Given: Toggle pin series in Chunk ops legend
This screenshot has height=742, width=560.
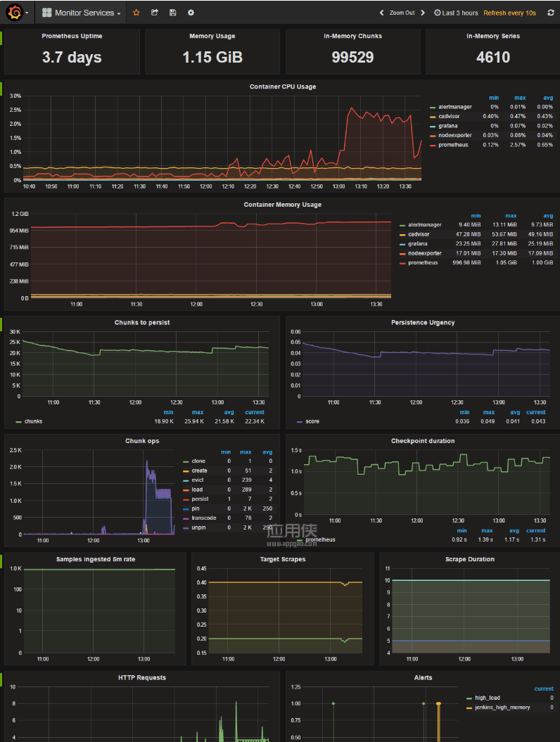Looking at the screenshot, I should 195,508.
